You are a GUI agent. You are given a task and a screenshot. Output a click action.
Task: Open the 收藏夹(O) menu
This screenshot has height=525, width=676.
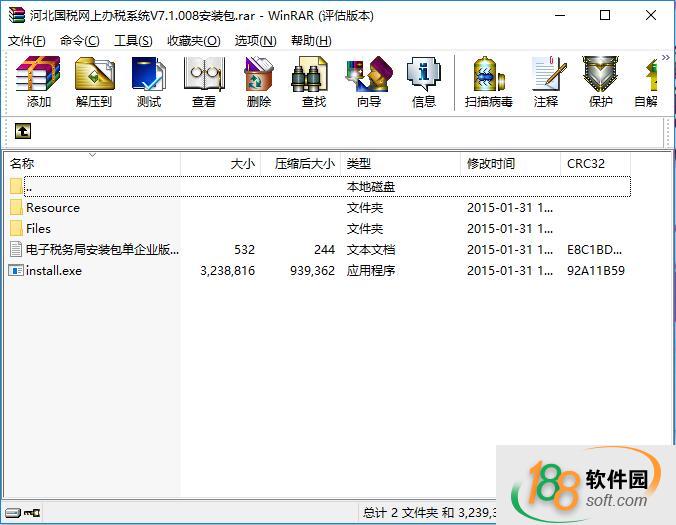pos(193,41)
